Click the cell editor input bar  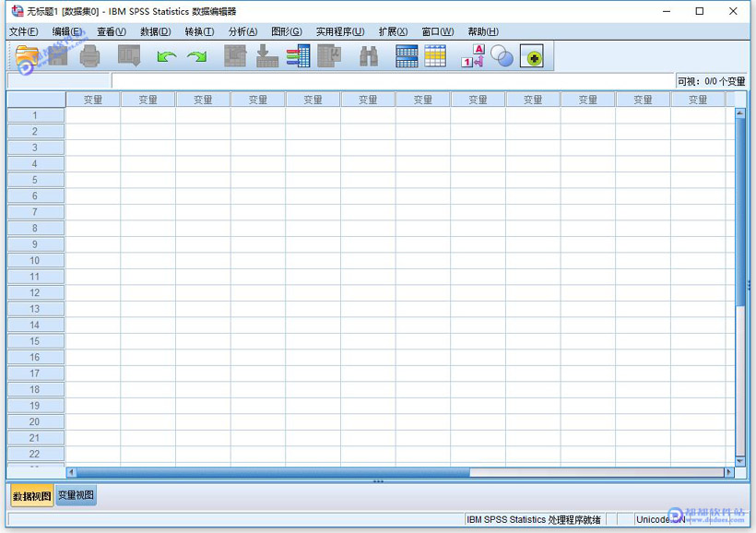coord(393,81)
